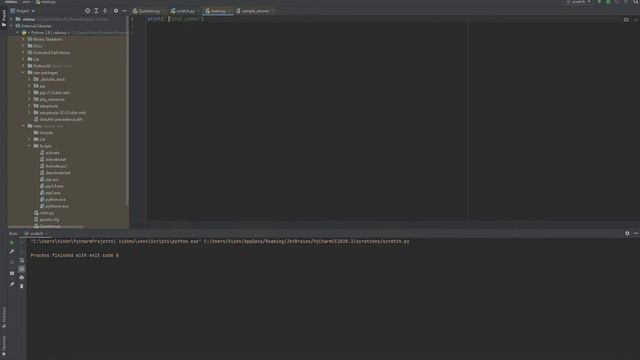Toggle Scroll to End icon in Run panel
This screenshot has height=360, width=640.
22,269
